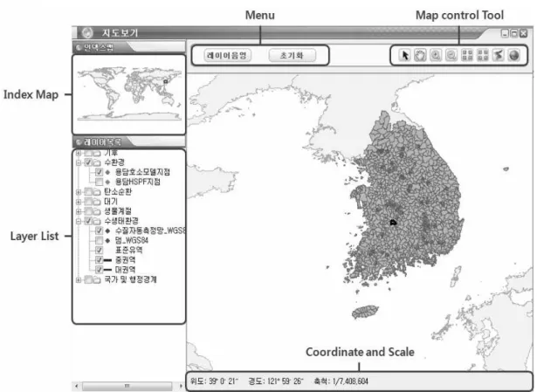537x392 pixels.
Task: Select the arrow pointer map tool
Action: [405, 55]
